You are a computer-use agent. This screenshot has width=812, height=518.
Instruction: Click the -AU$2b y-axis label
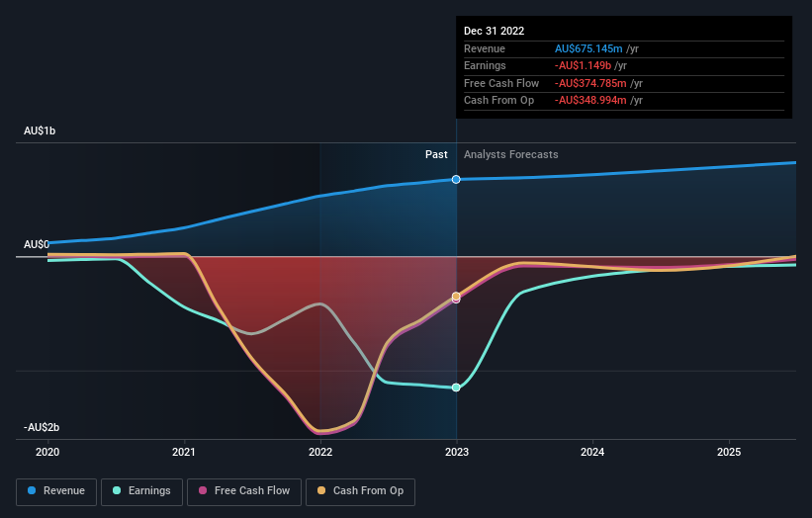pyautogui.click(x=42, y=427)
